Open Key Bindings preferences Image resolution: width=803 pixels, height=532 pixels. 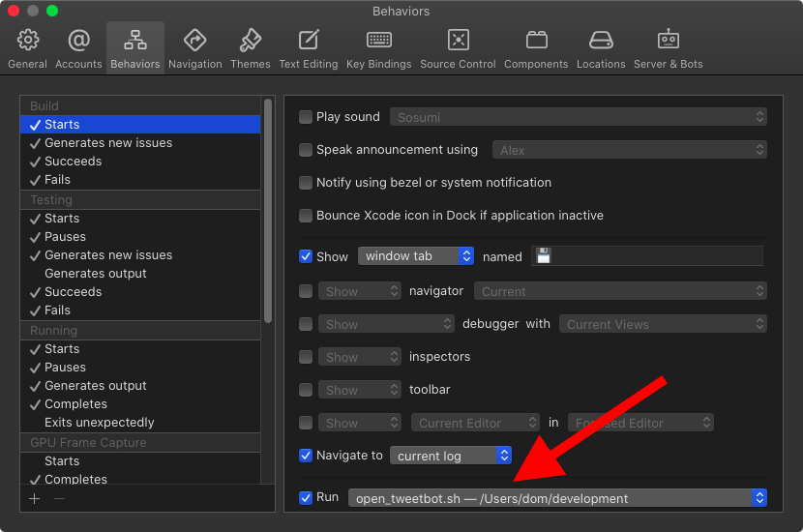379,48
